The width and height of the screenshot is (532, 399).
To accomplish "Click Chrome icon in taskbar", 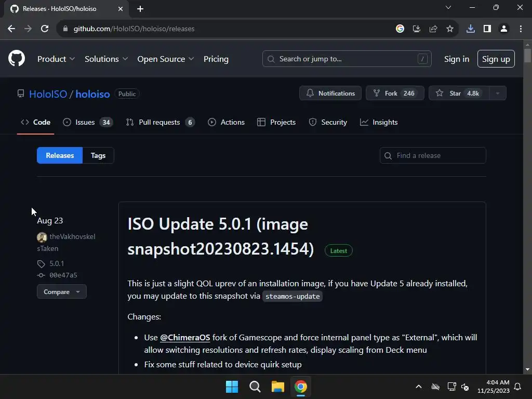I will pyautogui.click(x=301, y=387).
